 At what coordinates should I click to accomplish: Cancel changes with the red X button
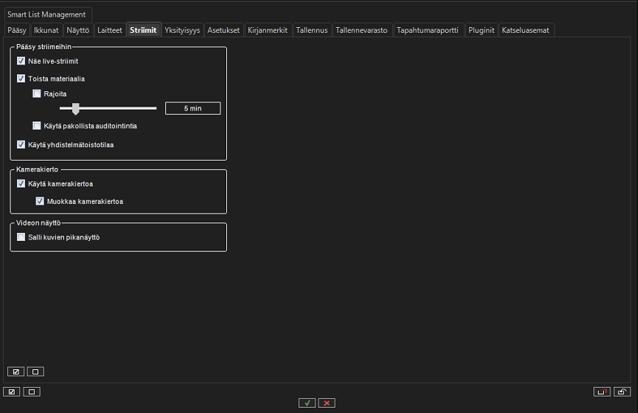327,403
